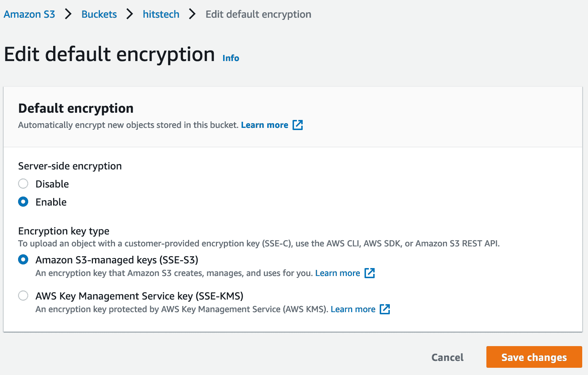Cancel editing default encryption
This screenshot has width=588, height=375.
point(447,357)
